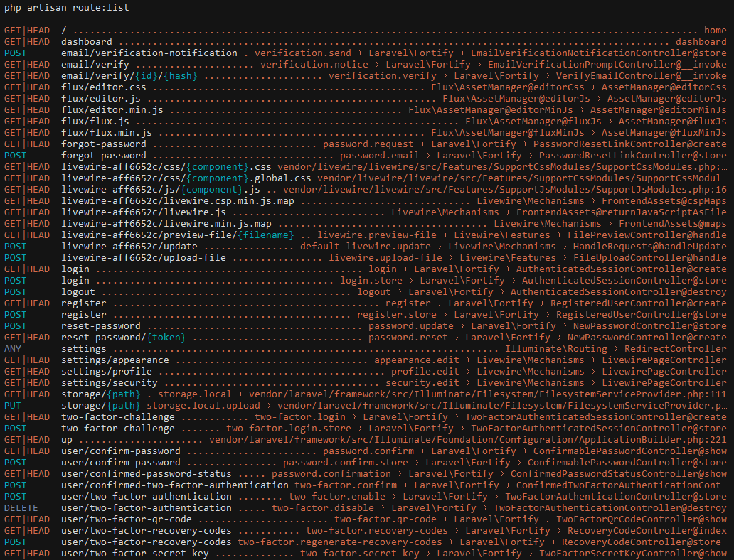Click 'AuthenticatedSessionController@destroy' action

click(x=619, y=292)
